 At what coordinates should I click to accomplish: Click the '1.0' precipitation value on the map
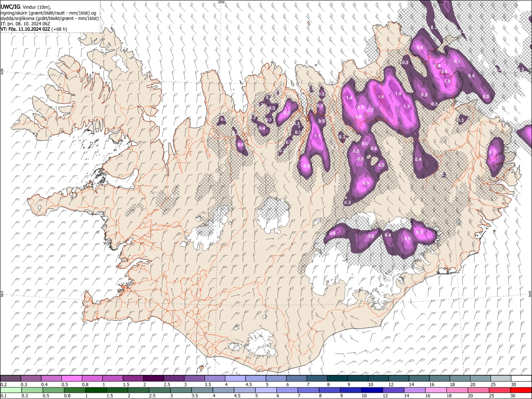pyautogui.click(x=447, y=81)
